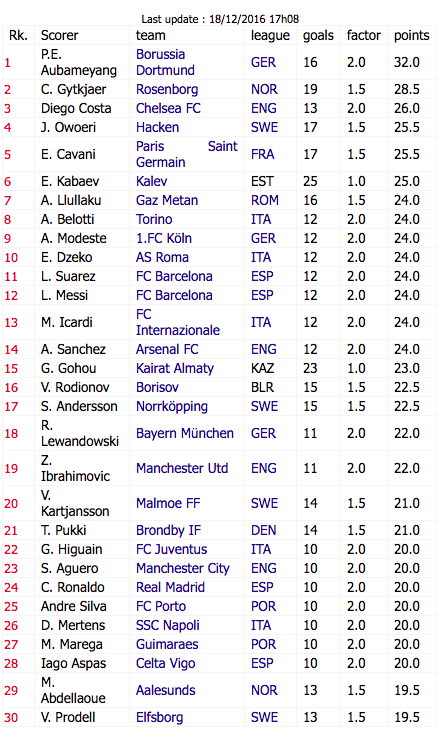Select the Kairat Almaty team link
This screenshot has height=730, width=438.
[175, 368]
